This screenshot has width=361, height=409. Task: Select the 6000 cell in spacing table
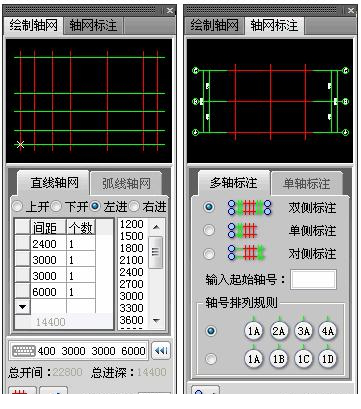48,292
